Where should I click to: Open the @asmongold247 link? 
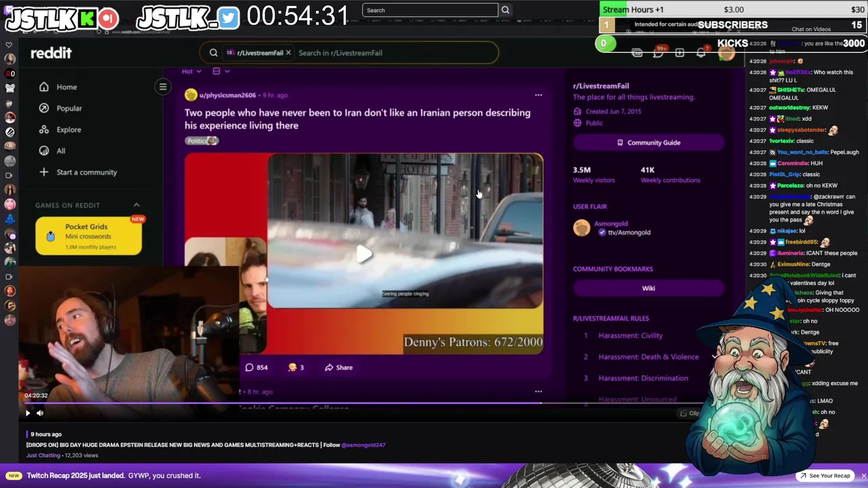[x=363, y=445]
